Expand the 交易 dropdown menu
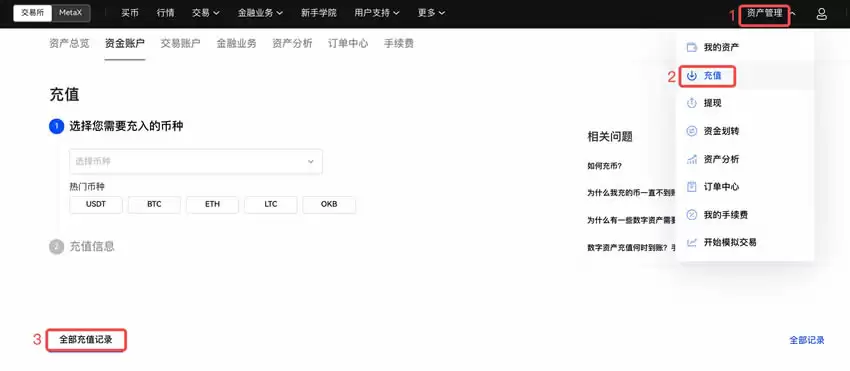Viewport: 850px width, 371px height. (x=206, y=13)
